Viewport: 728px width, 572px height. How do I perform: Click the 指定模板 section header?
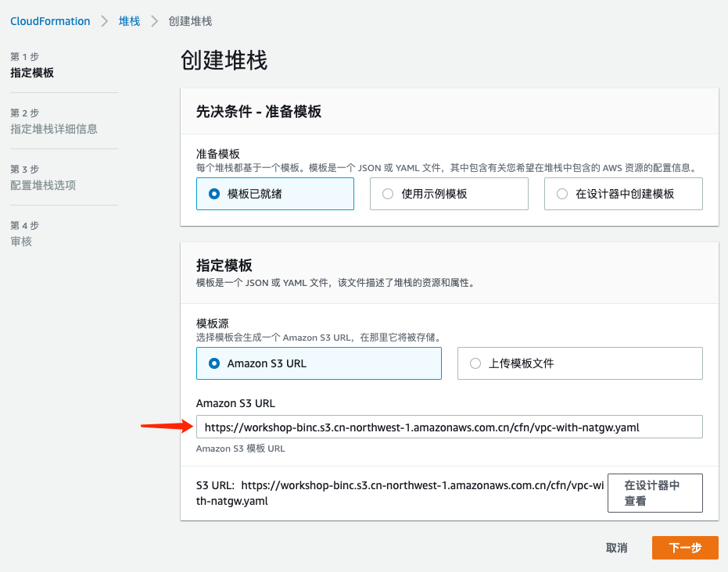click(223, 263)
